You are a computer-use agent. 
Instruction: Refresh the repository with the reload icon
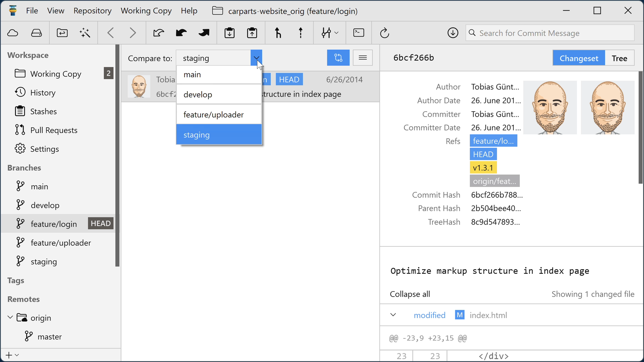pos(385,33)
